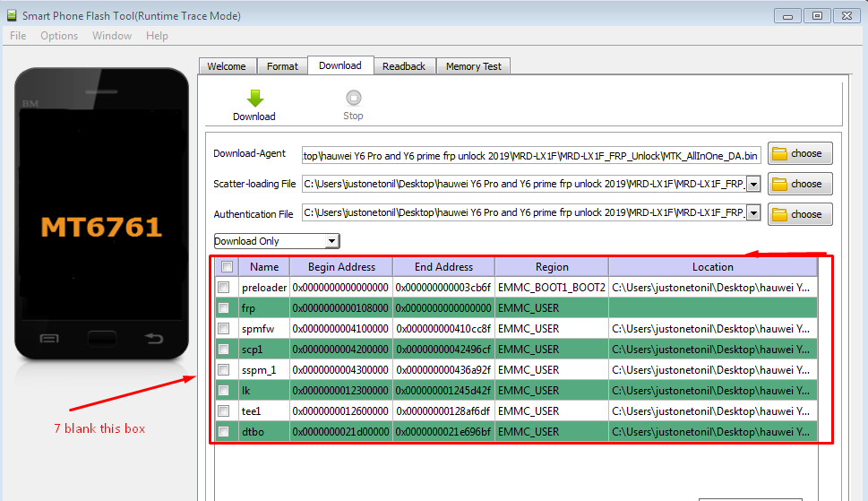The image size is (868, 501).
Task: Click the tee1 row EMMC_USER region cell
Action: click(x=552, y=411)
